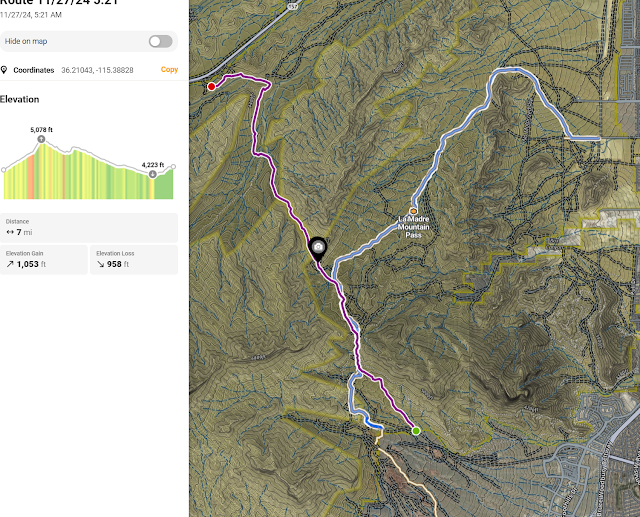Viewport: 640px width, 517px height.
Task: Click the red route start marker on map
Action: 212,87
